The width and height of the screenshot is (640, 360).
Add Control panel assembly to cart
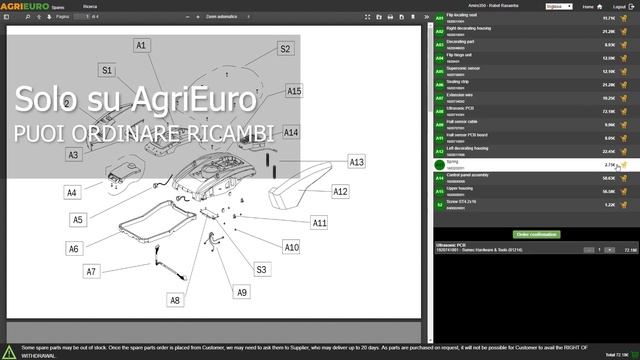pos(624,178)
